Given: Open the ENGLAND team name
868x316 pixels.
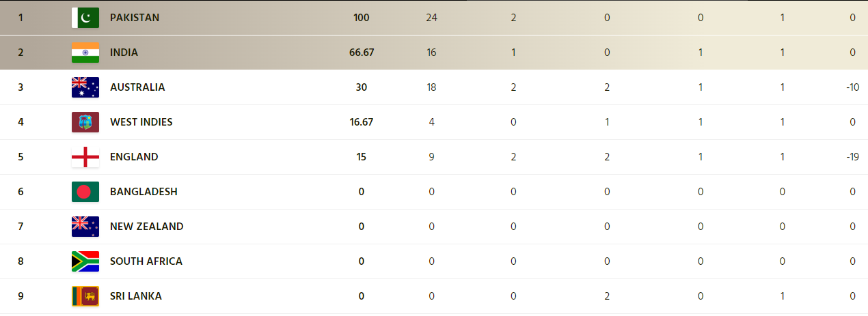Looking at the screenshot, I should click(x=134, y=157).
